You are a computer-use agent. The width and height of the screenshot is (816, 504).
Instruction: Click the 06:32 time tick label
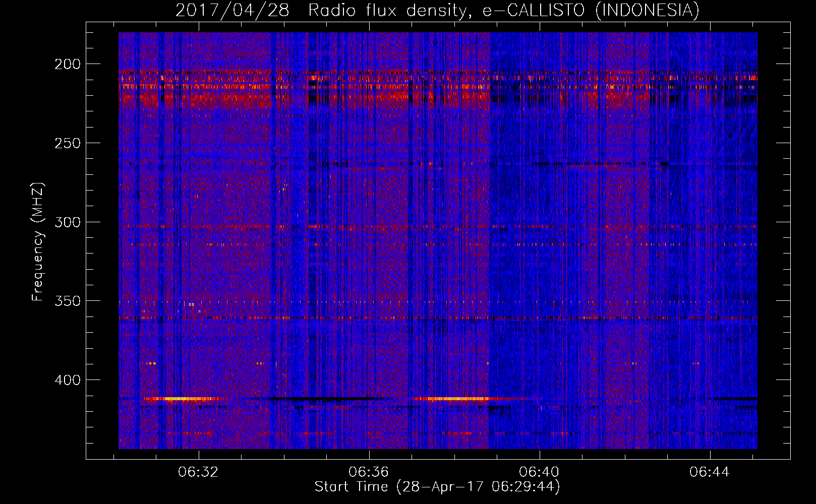click(198, 472)
